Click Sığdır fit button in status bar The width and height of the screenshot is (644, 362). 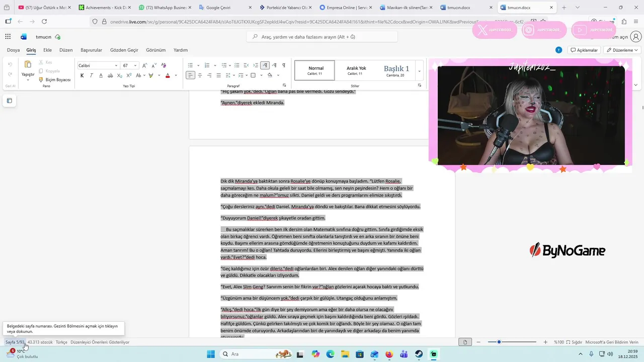[x=574, y=342]
